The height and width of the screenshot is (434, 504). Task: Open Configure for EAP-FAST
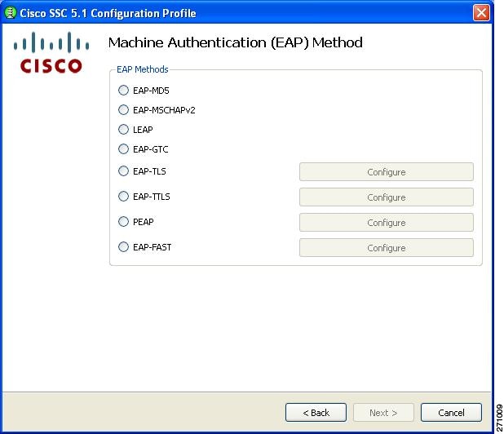coord(387,248)
